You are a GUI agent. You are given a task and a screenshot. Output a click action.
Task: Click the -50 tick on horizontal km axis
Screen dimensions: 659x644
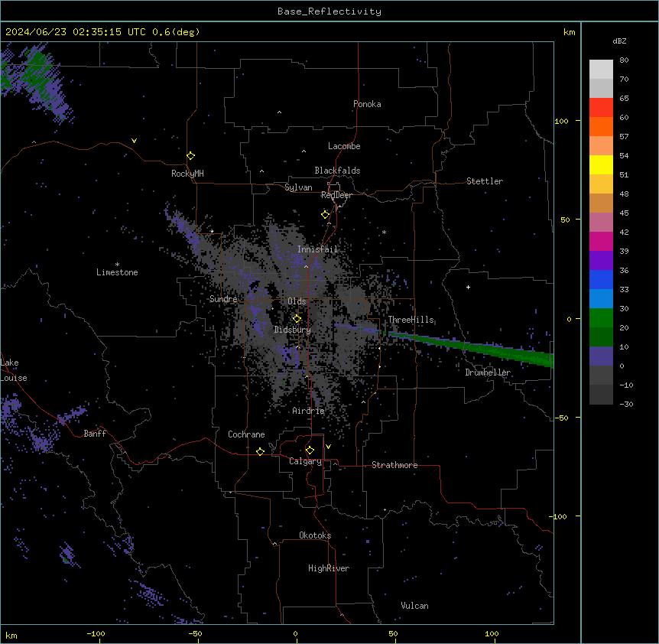[195, 633]
